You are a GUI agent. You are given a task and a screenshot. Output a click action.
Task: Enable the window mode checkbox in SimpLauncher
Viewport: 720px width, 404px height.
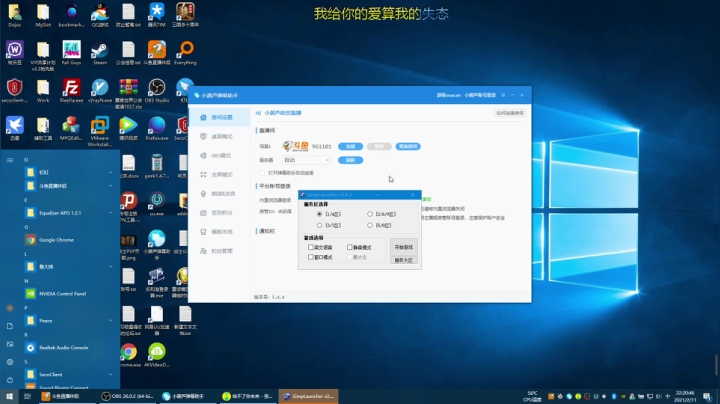[x=311, y=257]
